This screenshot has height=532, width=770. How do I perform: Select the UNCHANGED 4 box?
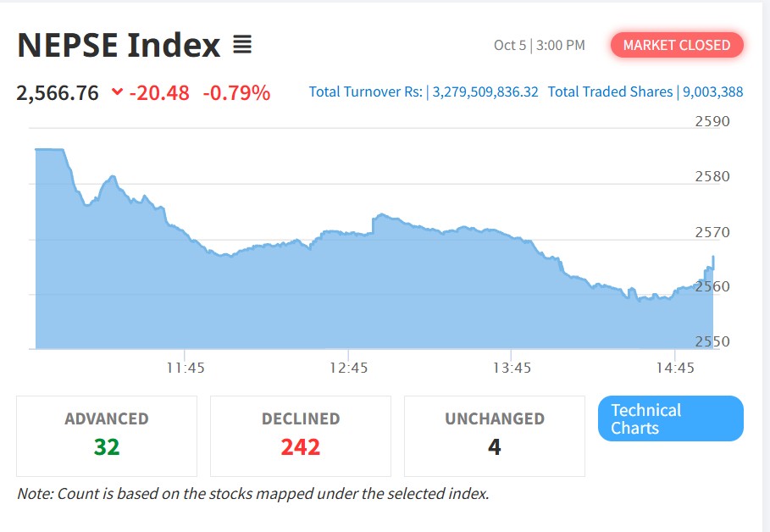click(495, 436)
